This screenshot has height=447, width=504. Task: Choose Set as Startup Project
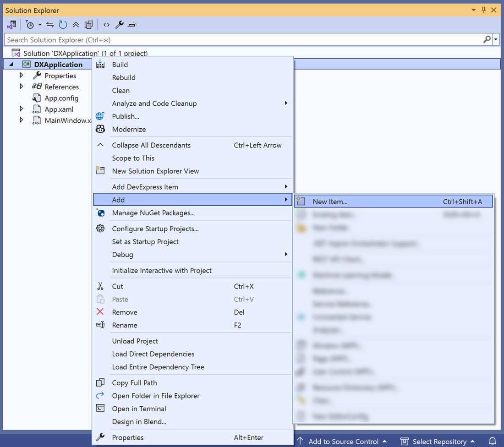pyautogui.click(x=193, y=242)
